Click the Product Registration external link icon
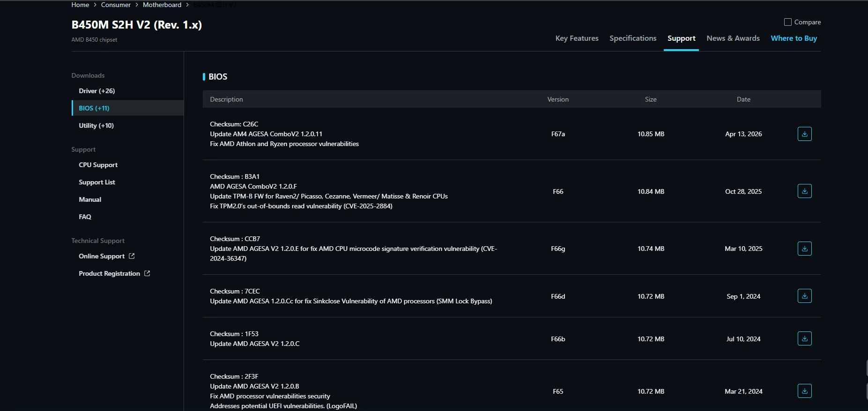The height and width of the screenshot is (411, 868). (x=147, y=273)
